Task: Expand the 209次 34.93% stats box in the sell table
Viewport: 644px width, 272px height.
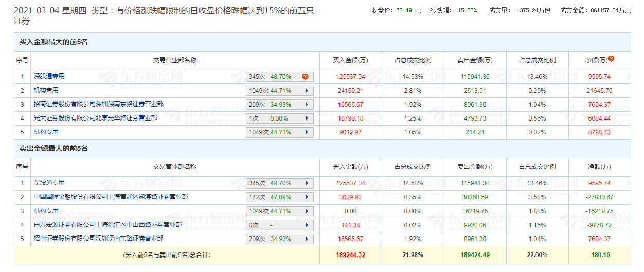Action: [x=307, y=239]
